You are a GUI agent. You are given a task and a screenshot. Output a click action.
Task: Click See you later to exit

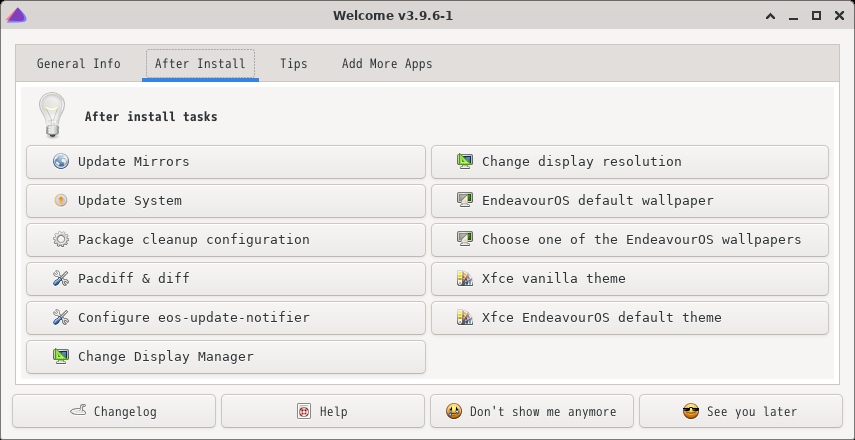click(740, 411)
